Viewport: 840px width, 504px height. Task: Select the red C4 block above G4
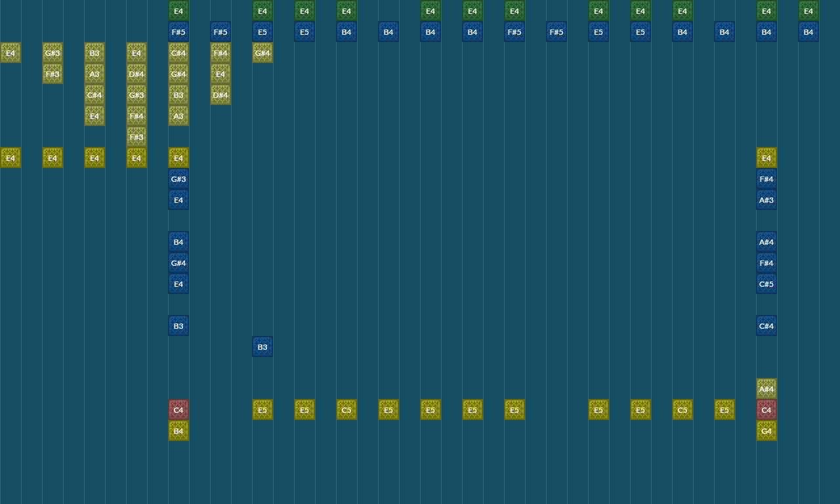point(766,409)
